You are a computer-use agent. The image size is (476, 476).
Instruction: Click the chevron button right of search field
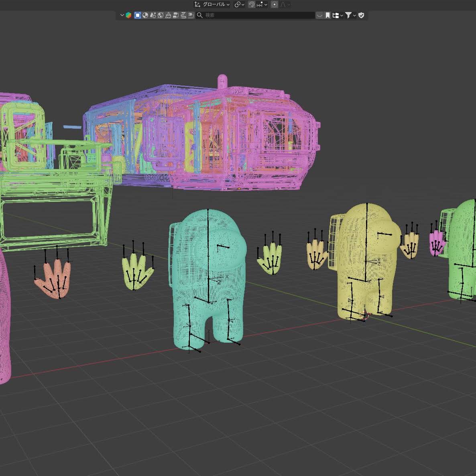[x=319, y=15]
